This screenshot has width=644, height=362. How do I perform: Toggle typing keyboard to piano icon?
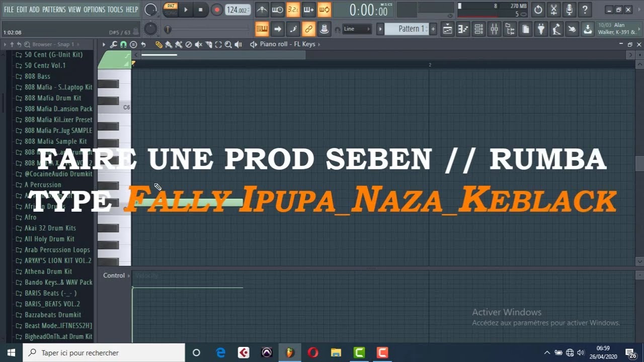(262, 29)
